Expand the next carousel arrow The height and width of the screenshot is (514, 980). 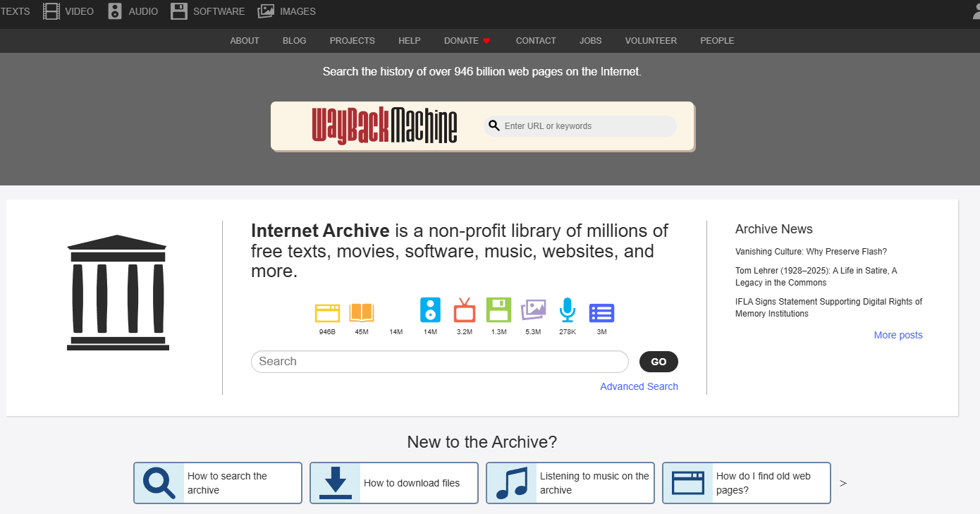[843, 482]
